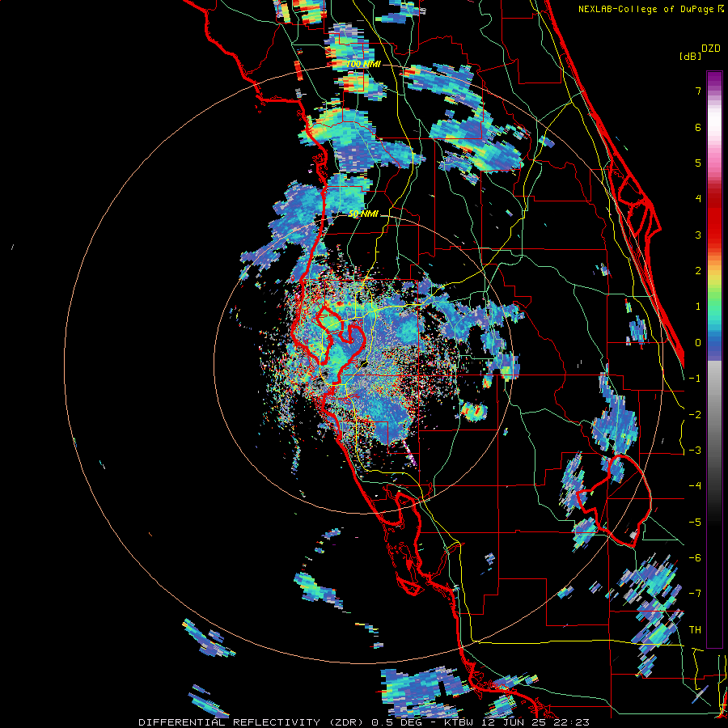Click the -6 value on the color scale

(695, 558)
